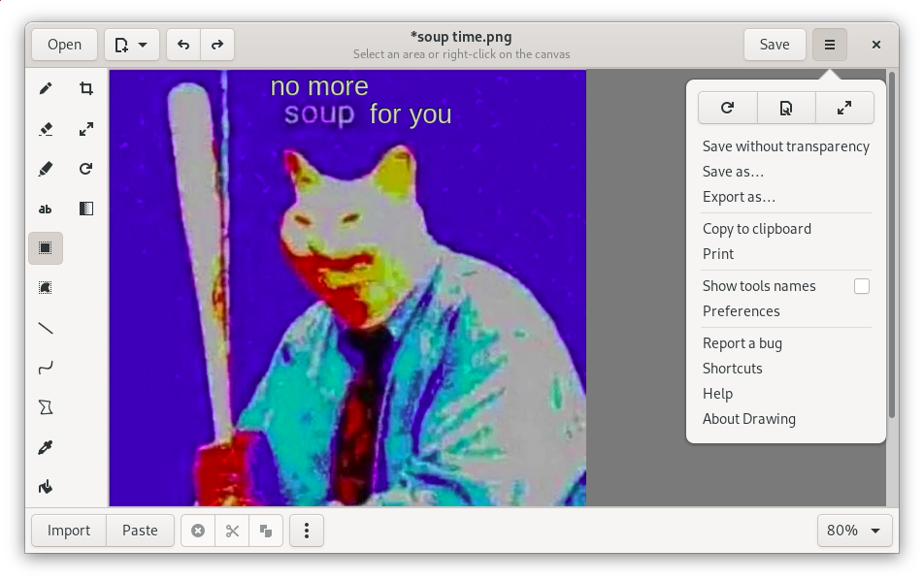Select the Free selection tool
The image size is (924, 581).
pos(46,288)
